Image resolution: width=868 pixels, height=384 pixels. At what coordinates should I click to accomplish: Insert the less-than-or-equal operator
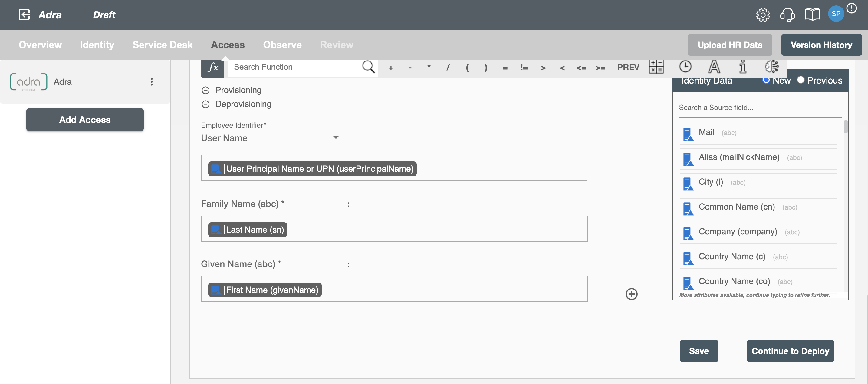tap(581, 68)
